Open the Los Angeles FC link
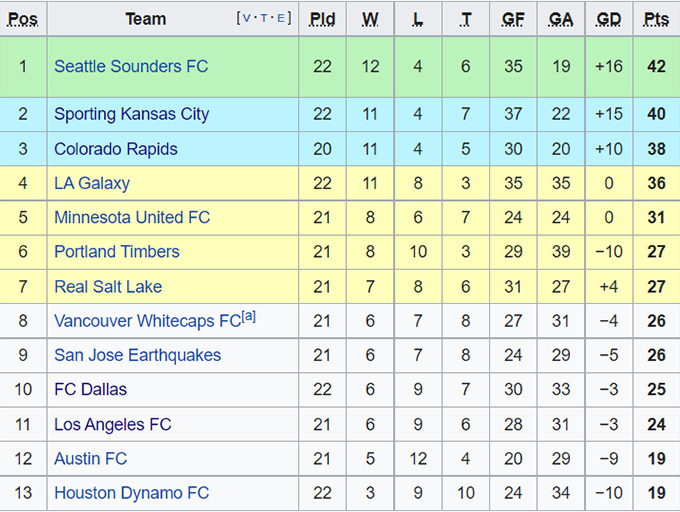Screen dimensions: 680x512 tap(113, 424)
